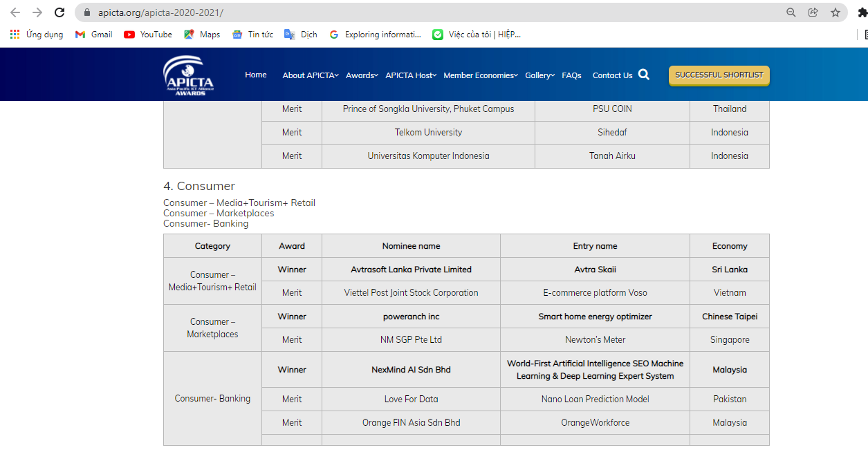Viewport: 868px width, 452px height.
Task: Open the Tin tức news bookmark
Action: click(252, 35)
